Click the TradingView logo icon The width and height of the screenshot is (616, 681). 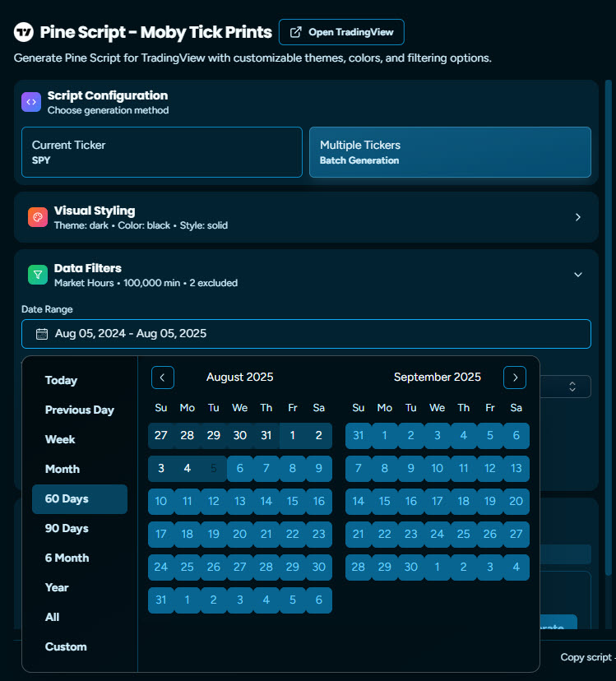click(24, 32)
